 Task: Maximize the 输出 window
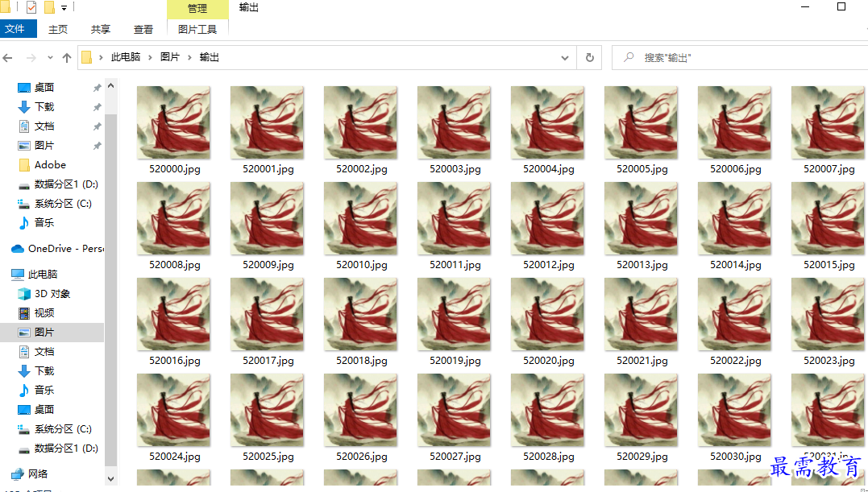841,7
